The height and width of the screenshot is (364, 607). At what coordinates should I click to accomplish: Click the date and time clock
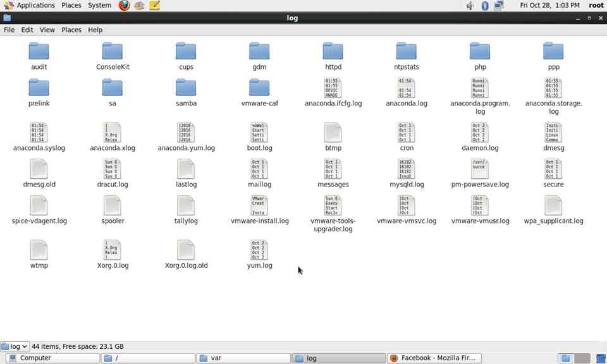tap(549, 5)
